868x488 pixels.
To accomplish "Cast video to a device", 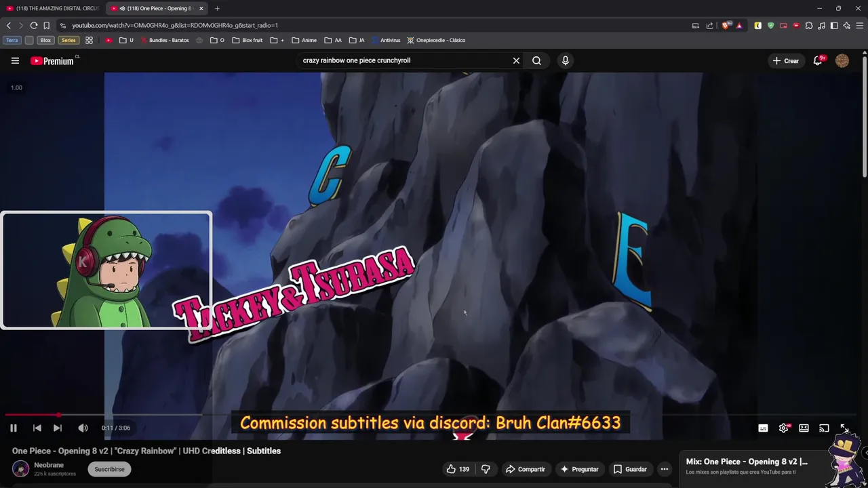I will (x=824, y=428).
